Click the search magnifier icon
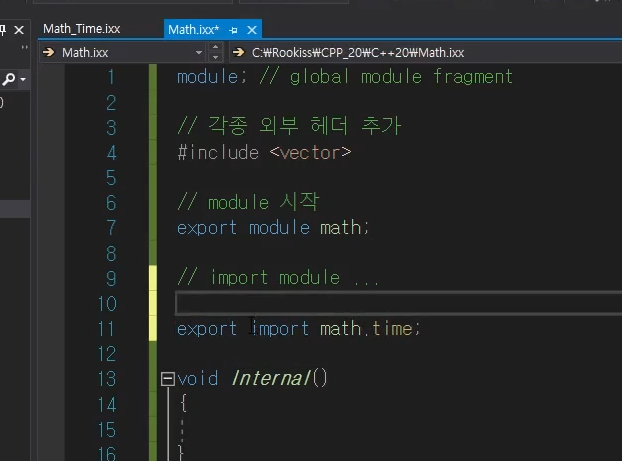Image resolution: width=622 pixels, height=461 pixels. pyautogui.click(x=9, y=79)
